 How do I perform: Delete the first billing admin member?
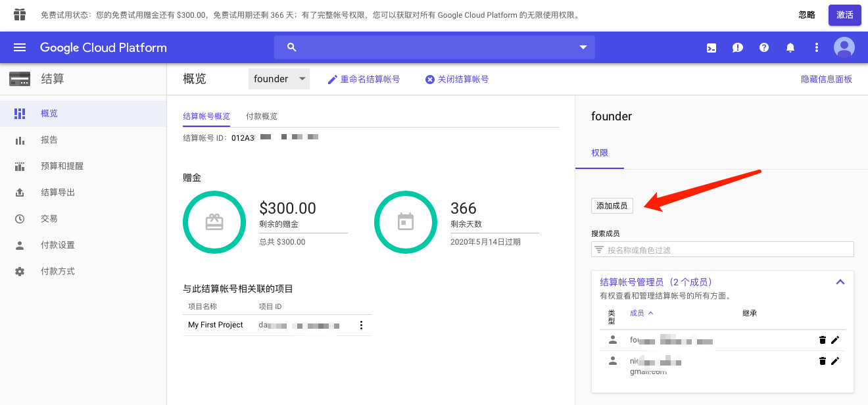[x=822, y=340]
